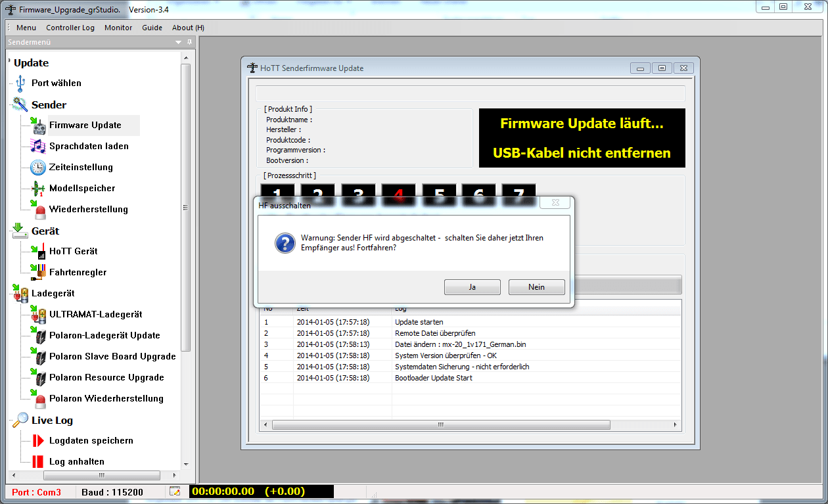Click the "Firmware Update läuft..." banner text
Image resolution: width=828 pixels, height=504 pixels.
[x=582, y=124]
